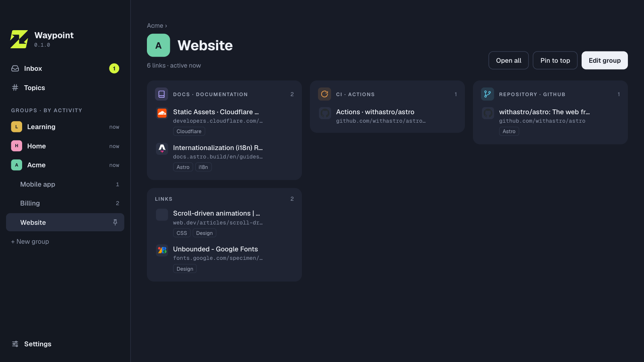644x362 pixels.
Task: Click GitHub favicon beside withastro/astro: The web
Action: click(x=488, y=113)
